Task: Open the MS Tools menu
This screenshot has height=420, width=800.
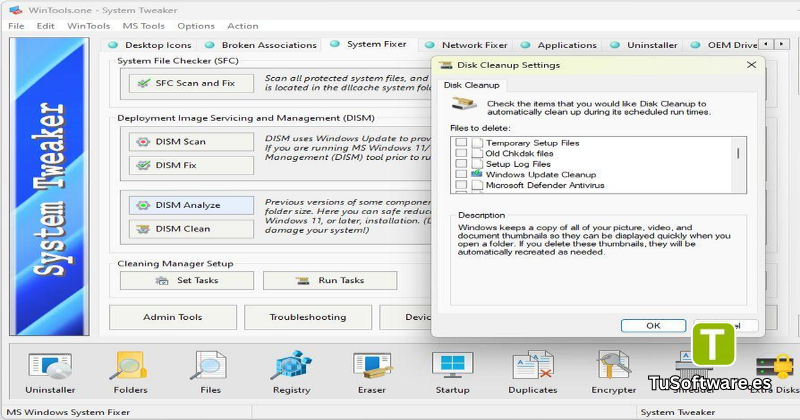Action: 143,26
